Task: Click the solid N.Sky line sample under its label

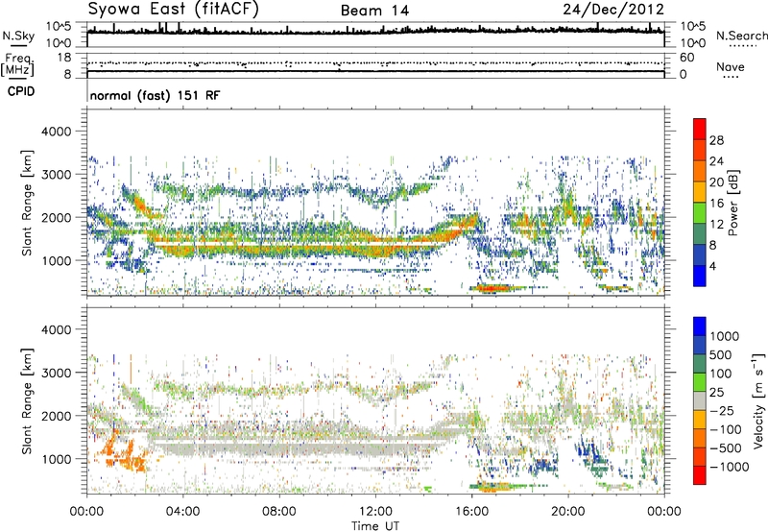Action: click(x=18, y=45)
